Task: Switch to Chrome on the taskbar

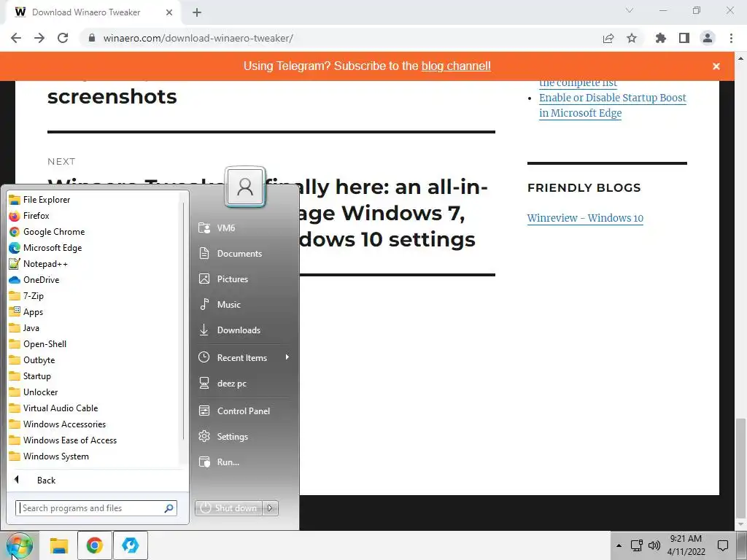Action: click(x=94, y=545)
